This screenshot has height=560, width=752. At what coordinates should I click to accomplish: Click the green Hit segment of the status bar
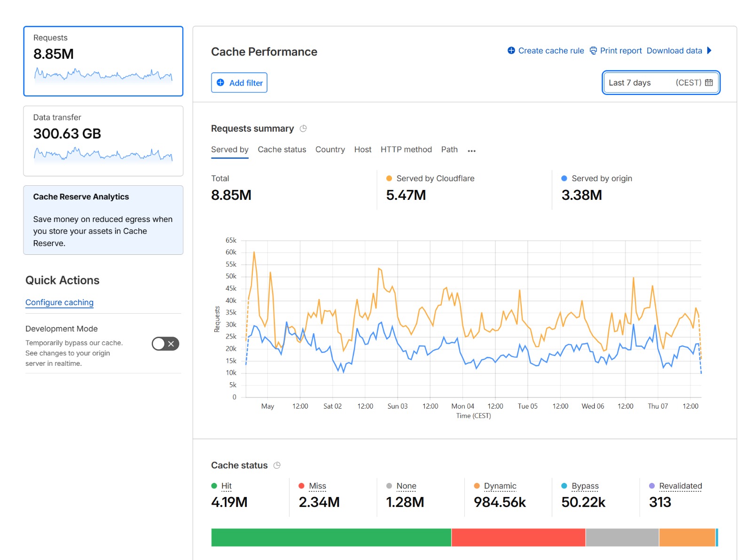(331, 537)
